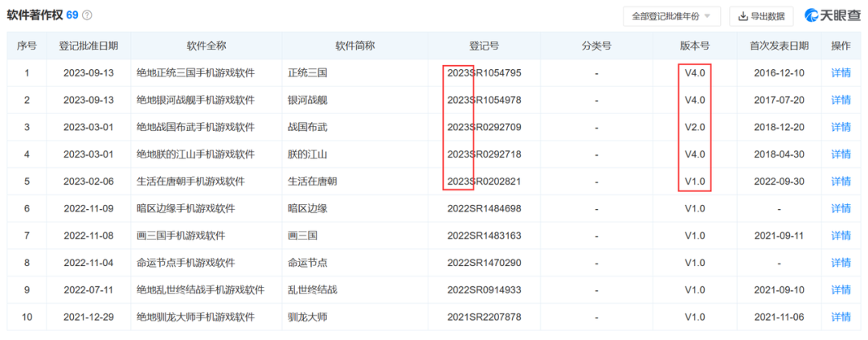Click software name 画三国手机游戏软件
The height and width of the screenshot is (340, 868).
(x=181, y=236)
